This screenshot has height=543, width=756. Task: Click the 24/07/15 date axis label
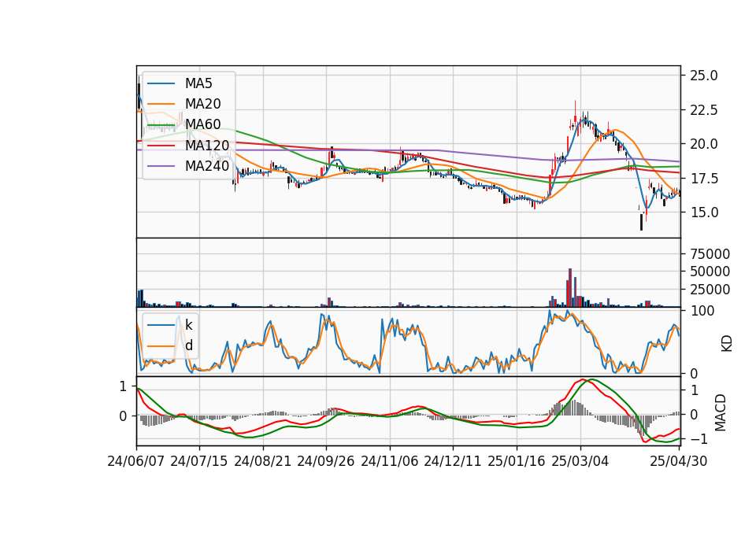(199, 461)
